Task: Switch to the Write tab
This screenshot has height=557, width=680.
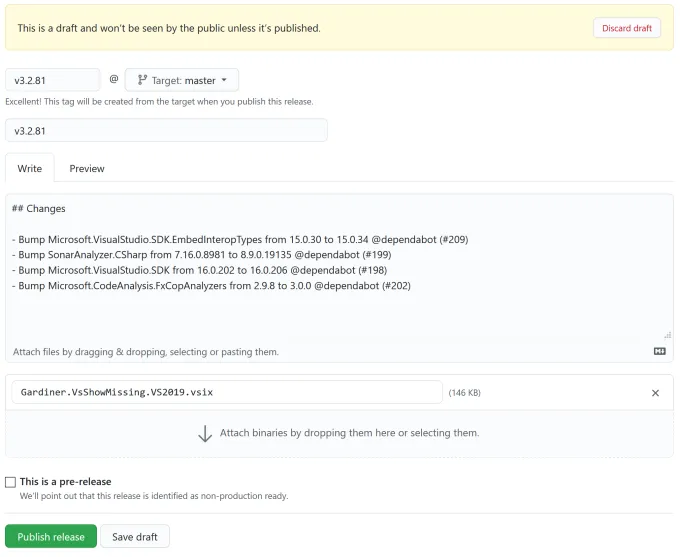Action: coord(30,168)
